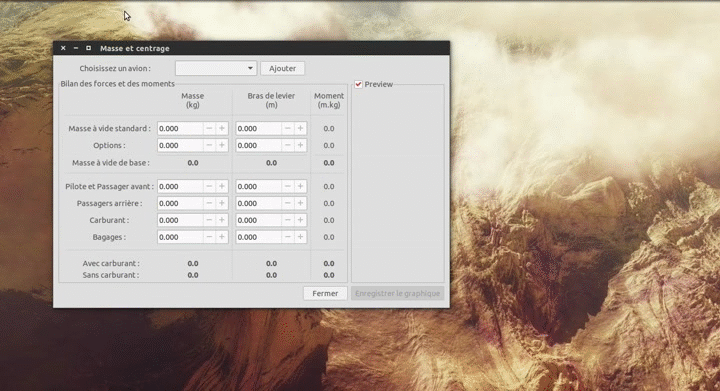Focus Passagers arrière lever arm field
Image resolution: width=720 pixels, height=391 pixels.
[x=259, y=203]
